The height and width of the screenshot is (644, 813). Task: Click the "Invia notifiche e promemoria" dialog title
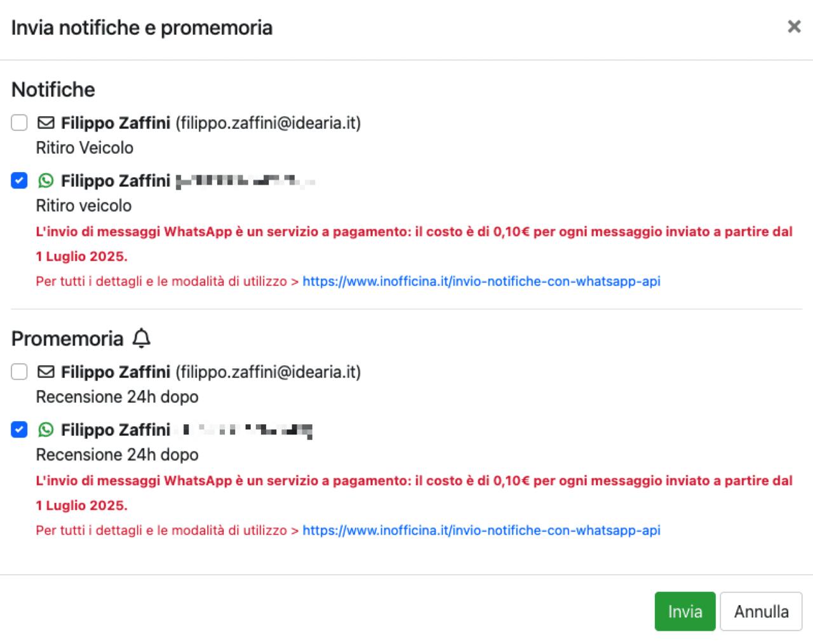[x=142, y=28]
